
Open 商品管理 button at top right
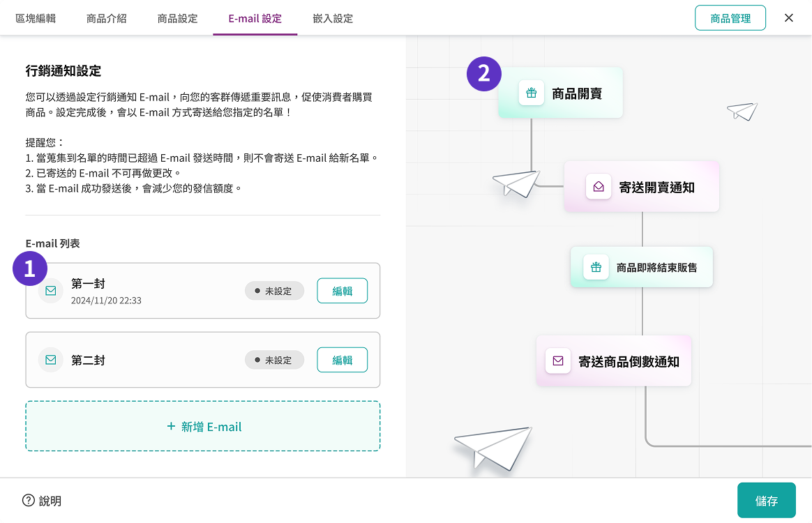(x=730, y=18)
